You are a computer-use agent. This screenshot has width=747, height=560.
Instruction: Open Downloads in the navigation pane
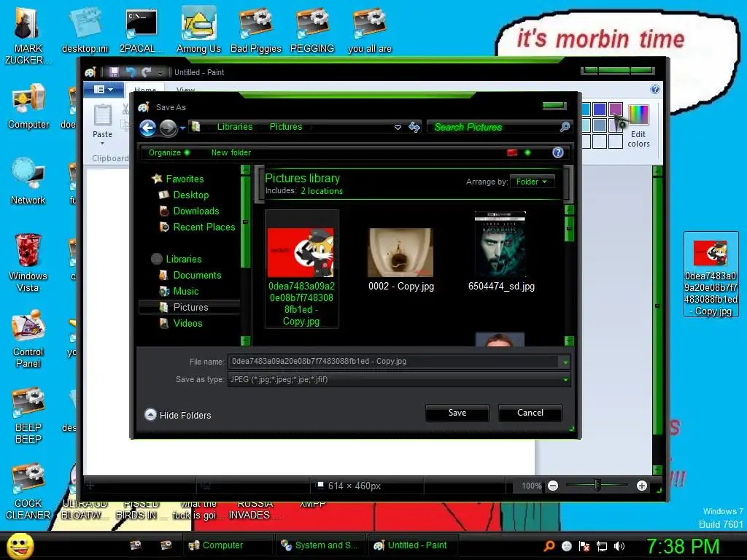tap(189, 211)
